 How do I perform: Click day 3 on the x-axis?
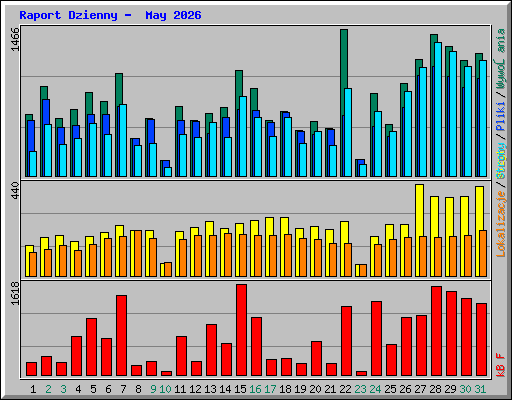tap(63, 389)
